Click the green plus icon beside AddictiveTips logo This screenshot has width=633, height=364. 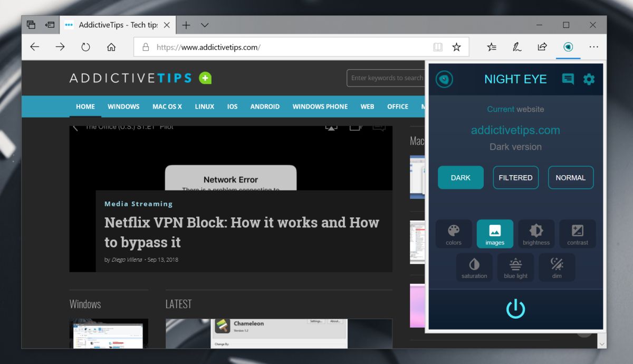tap(205, 78)
